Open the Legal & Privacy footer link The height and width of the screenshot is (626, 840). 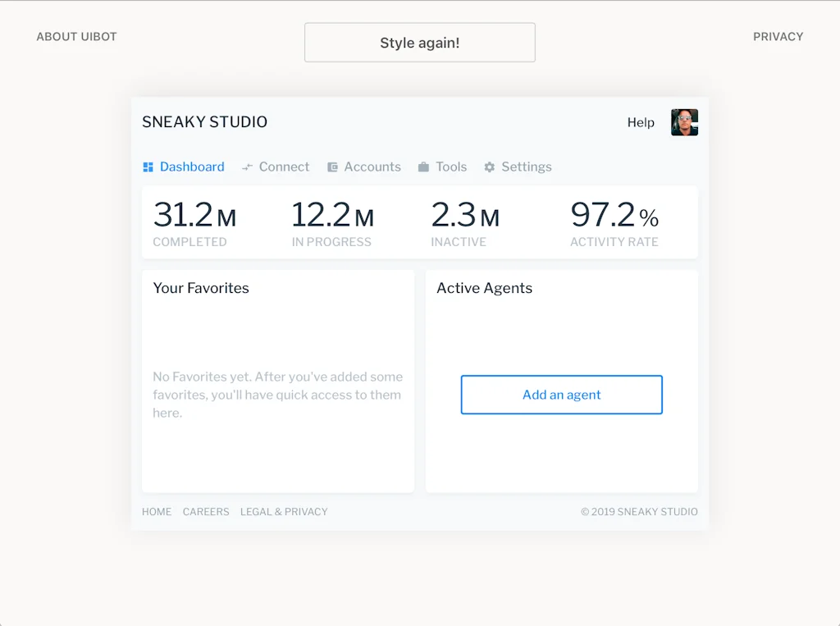[x=284, y=512]
